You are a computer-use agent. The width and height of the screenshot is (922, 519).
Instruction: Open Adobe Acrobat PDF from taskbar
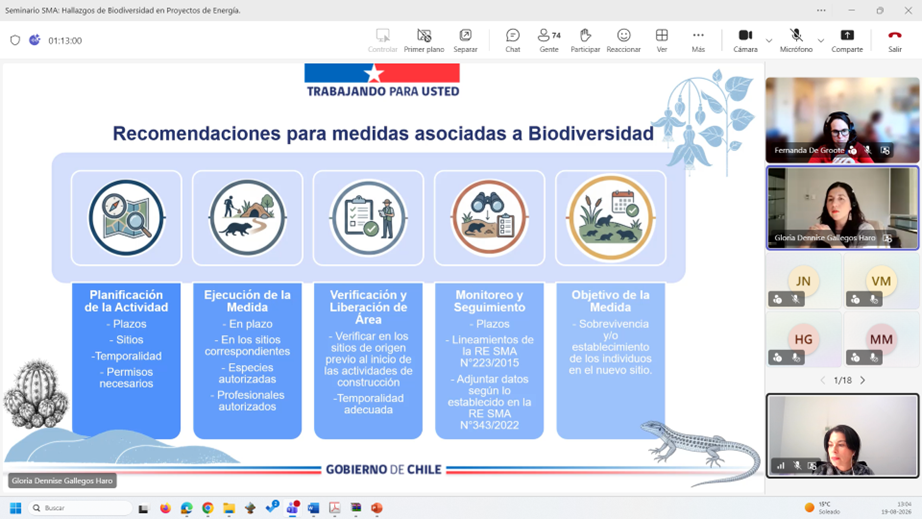335,508
